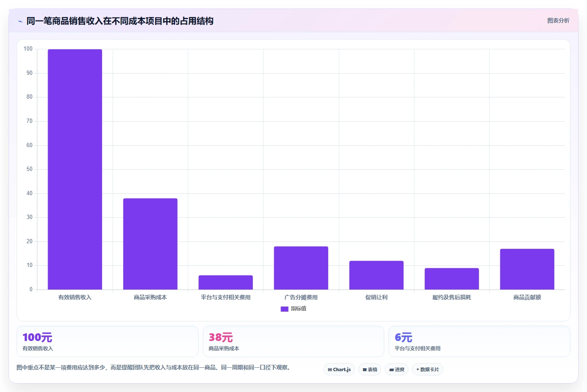This screenshot has width=587, height=392.
Task: Open the 6元 平台与支付相关费用 card
Action: click(x=479, y=341)
